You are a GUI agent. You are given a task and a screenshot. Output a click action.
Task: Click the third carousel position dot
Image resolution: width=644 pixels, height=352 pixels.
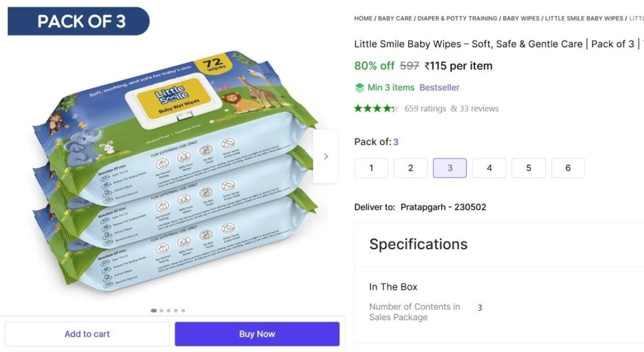169,311
